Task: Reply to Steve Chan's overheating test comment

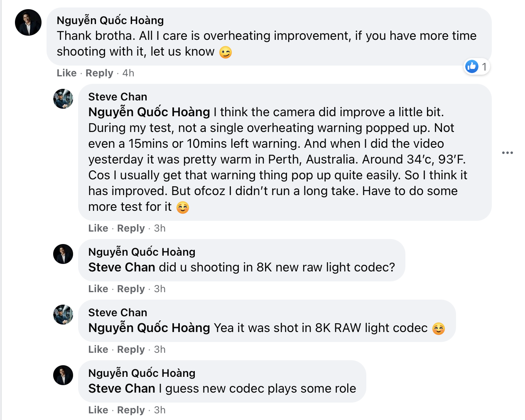Action: (131, 228)
